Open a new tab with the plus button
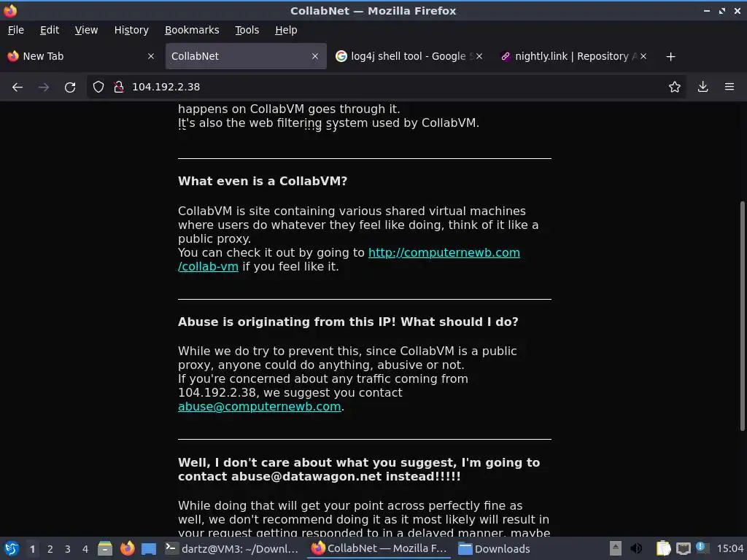Image resolution: width=747 pixels, height=560 pixels. (x=670, y=56)
